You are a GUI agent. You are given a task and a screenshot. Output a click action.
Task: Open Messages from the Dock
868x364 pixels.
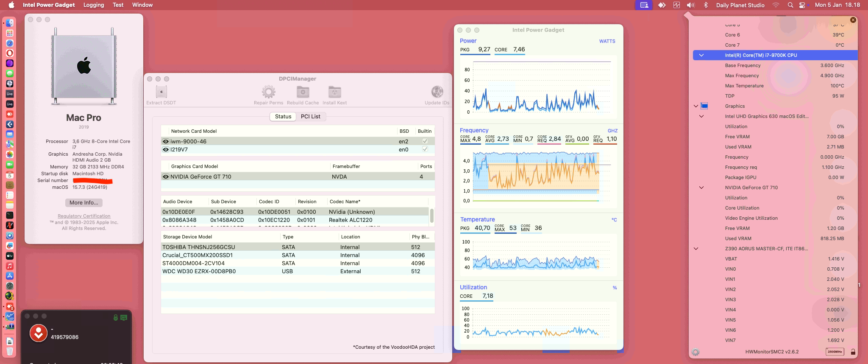click(x=9, y=73)
